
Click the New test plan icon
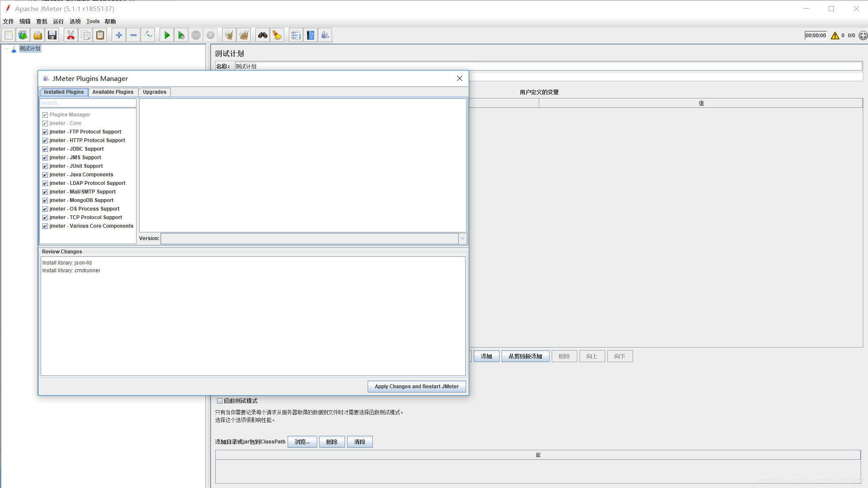point(9,35)
